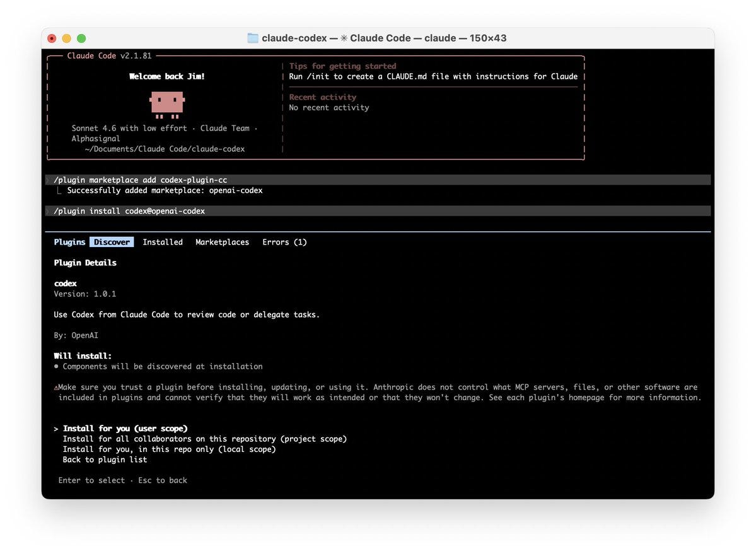Open the Marketplaces tab
Viewport: 756px width, 554px height.
coord(223,242)
